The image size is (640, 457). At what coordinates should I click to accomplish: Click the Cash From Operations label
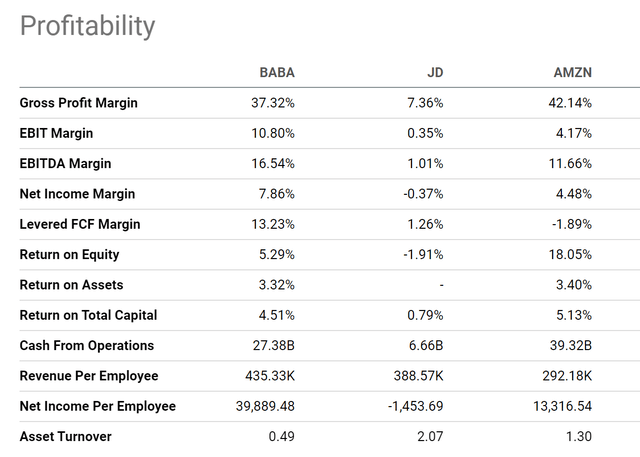tap(87, 345)
